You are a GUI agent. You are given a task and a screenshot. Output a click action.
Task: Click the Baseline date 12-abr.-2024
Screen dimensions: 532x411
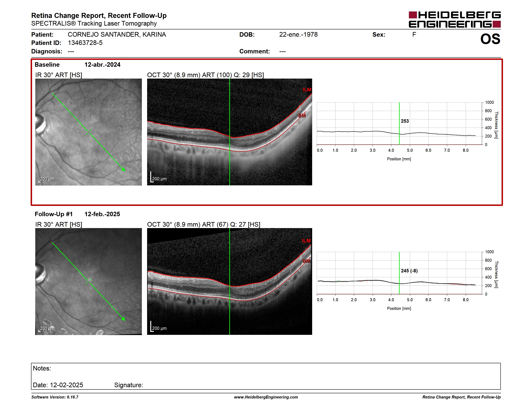click(x=102, y=64)
